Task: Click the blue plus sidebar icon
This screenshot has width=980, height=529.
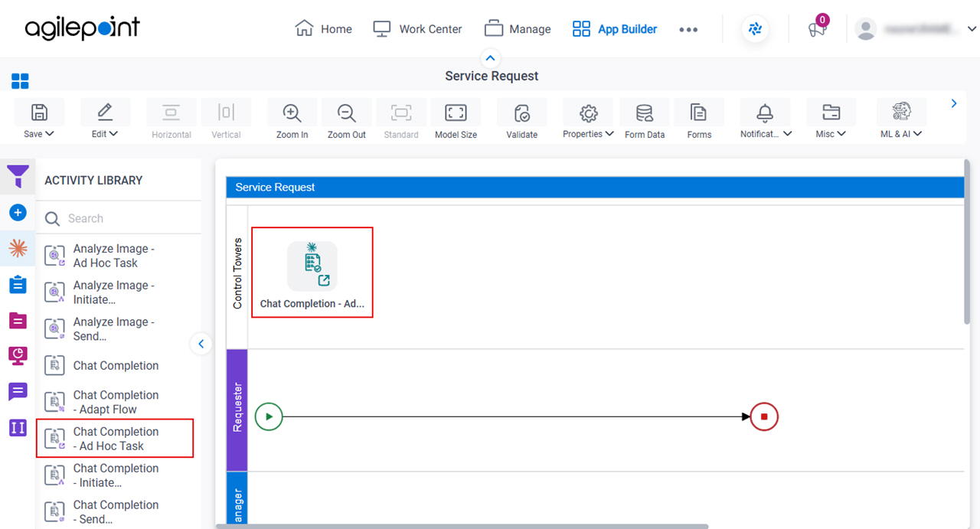Action: point(18,213)
